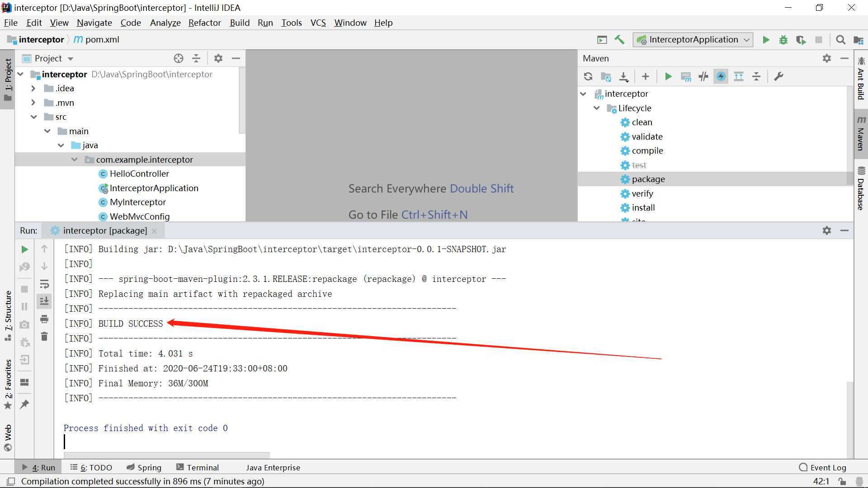The image size is (868, 488).
Task: Show Maven dependencies diagram icon
Action: [x=739, y=76]
